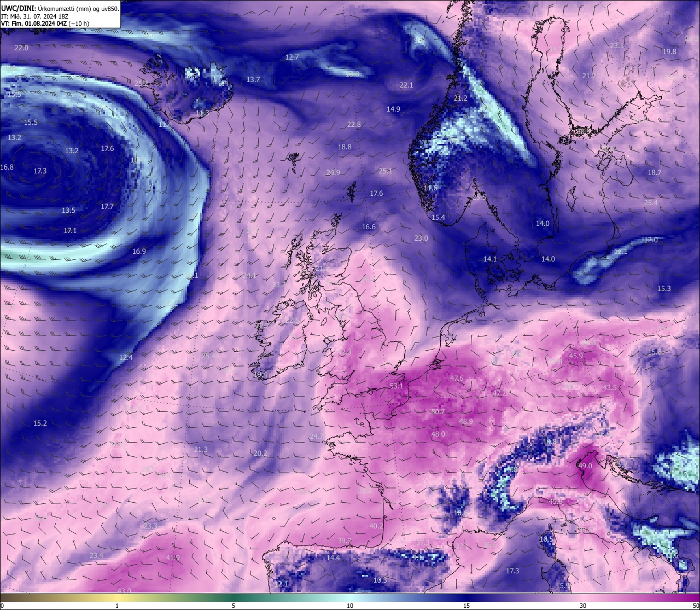Click the 5 tick on the color scale
Screen dimensions: 700x610
[234, 606]
